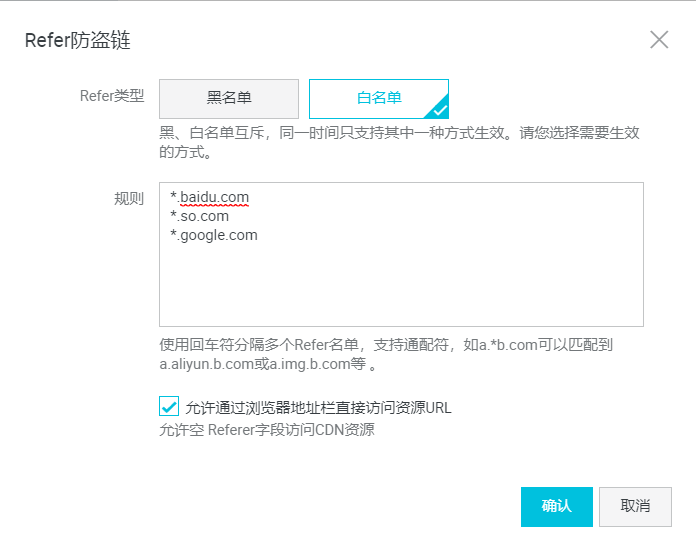Close the Refer防盗链 dialog with the X
The image size is (696, 550).
coord(659,40)
